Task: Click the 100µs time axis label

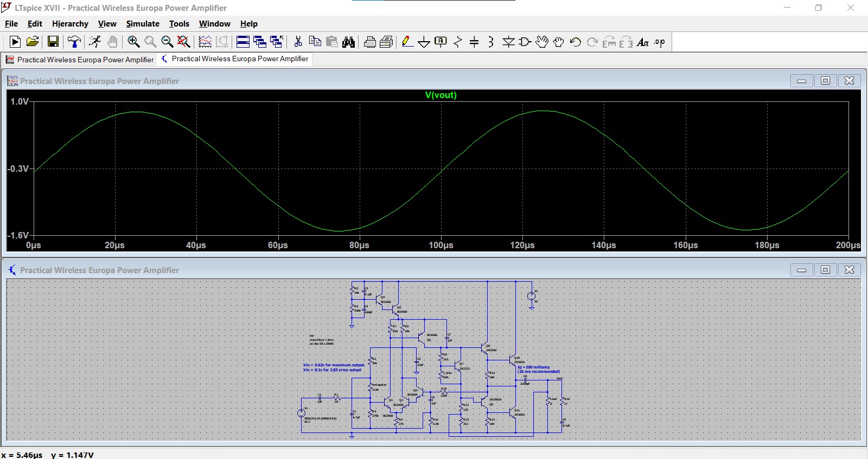Action: pyautogui.click(x=441, y=245)
